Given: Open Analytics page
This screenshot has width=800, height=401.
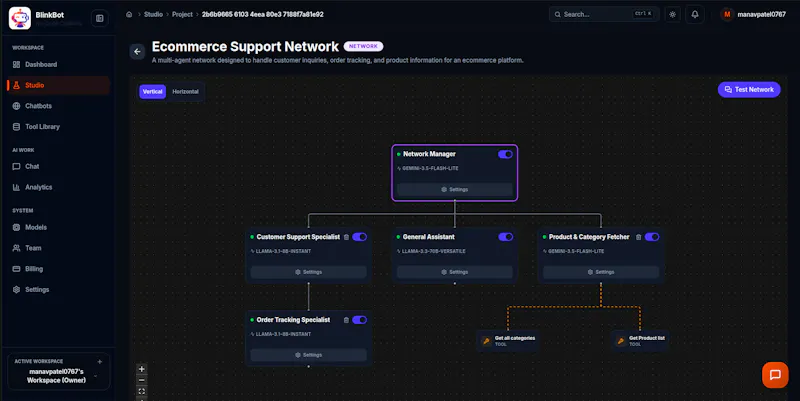Looking at the screenshot, I should (x=59, y=187).
